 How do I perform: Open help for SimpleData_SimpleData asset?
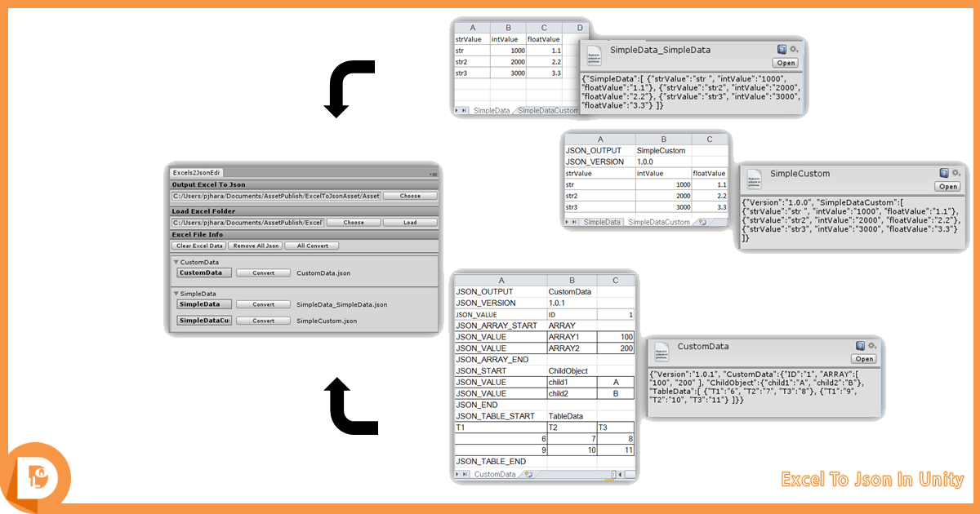click(782, 50)
